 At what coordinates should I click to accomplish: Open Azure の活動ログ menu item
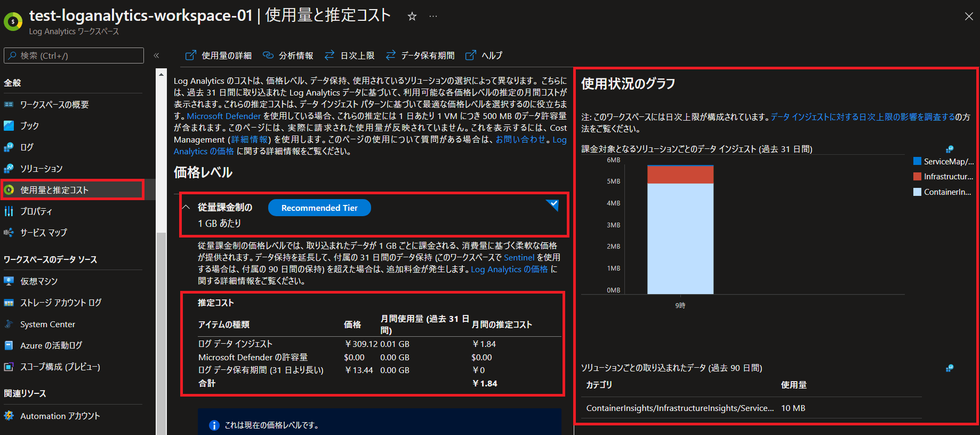[51, 345]
